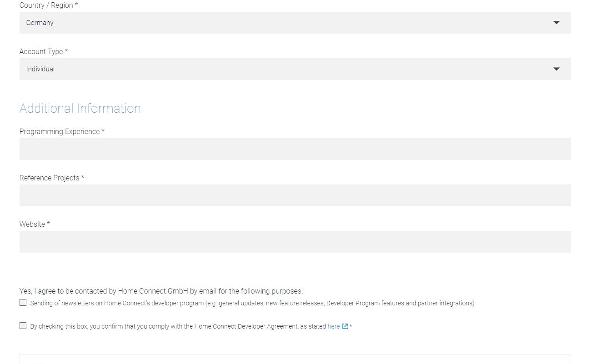Click the 'Yes, I agree to be contacted' text
The width and height of the screenshot is (592, 364).
pyautogui.click(x=161, y=291)
